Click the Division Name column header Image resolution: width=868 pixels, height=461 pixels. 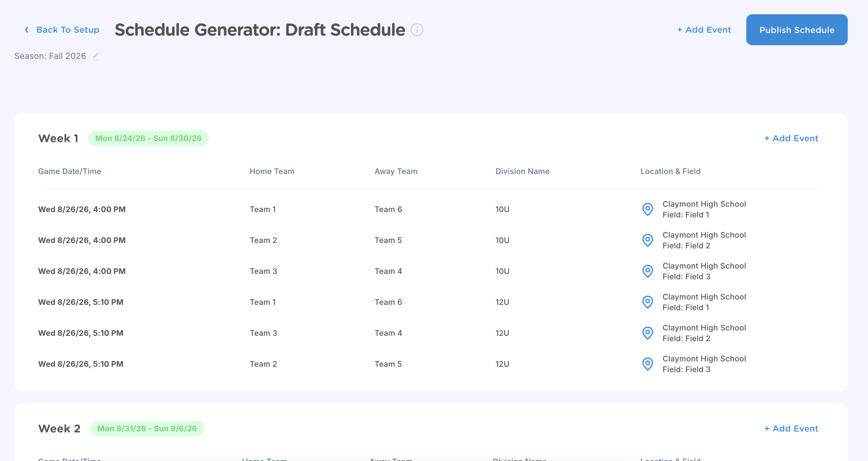pos(522,171)
